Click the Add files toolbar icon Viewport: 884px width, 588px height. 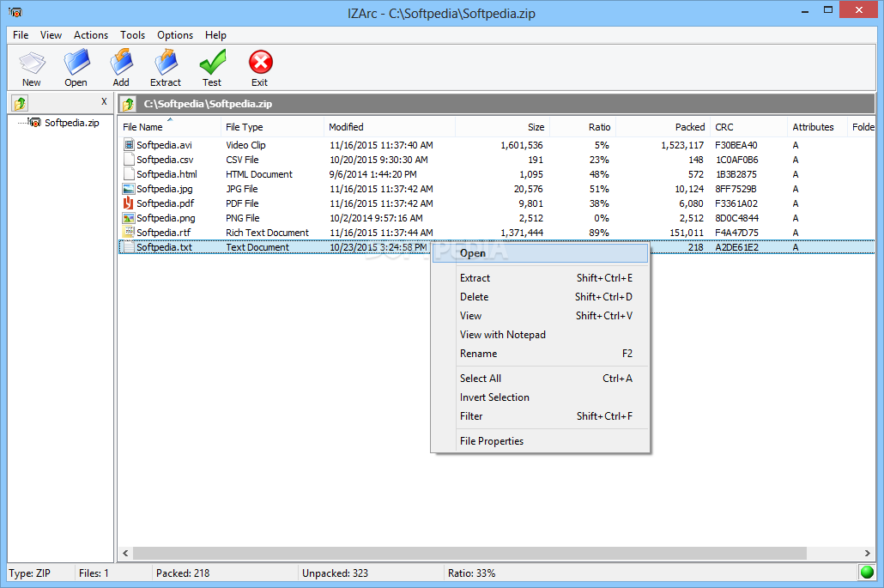click(121, 62)
